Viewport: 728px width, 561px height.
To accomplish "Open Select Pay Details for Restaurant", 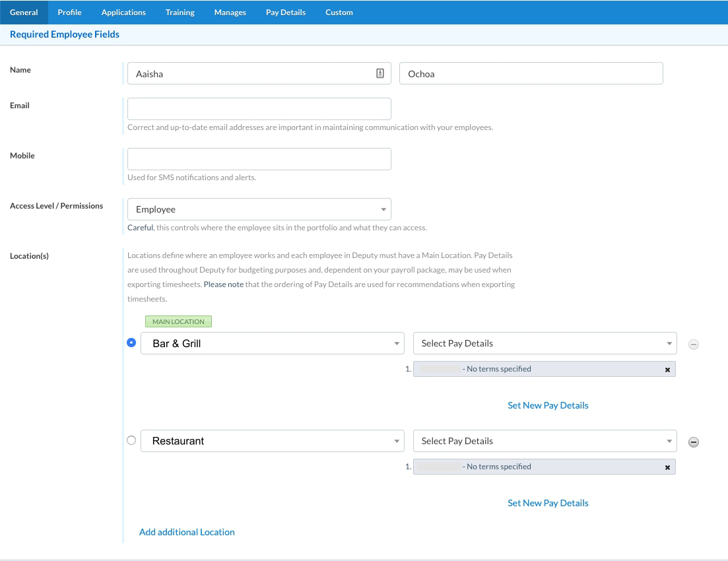I will (x=545, y=441).
